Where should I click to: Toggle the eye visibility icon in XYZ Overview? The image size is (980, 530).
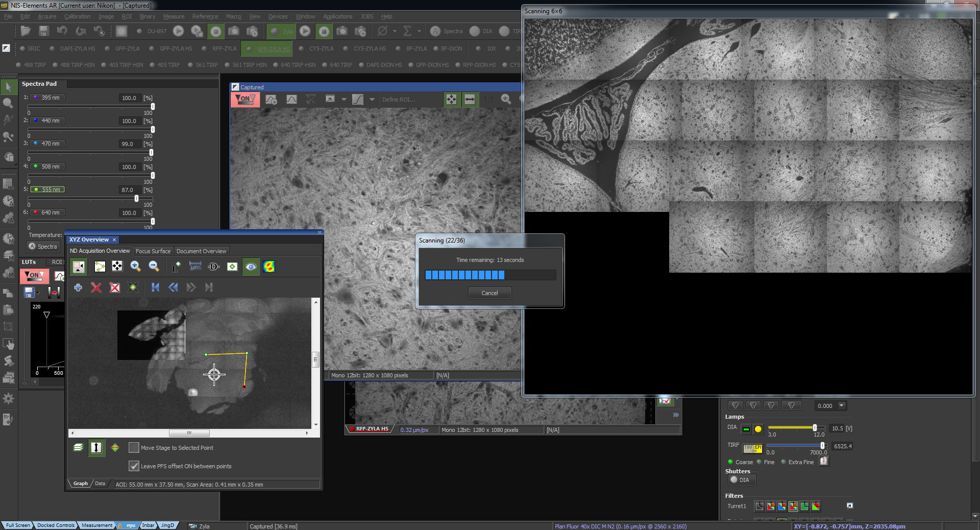(251, 267)
